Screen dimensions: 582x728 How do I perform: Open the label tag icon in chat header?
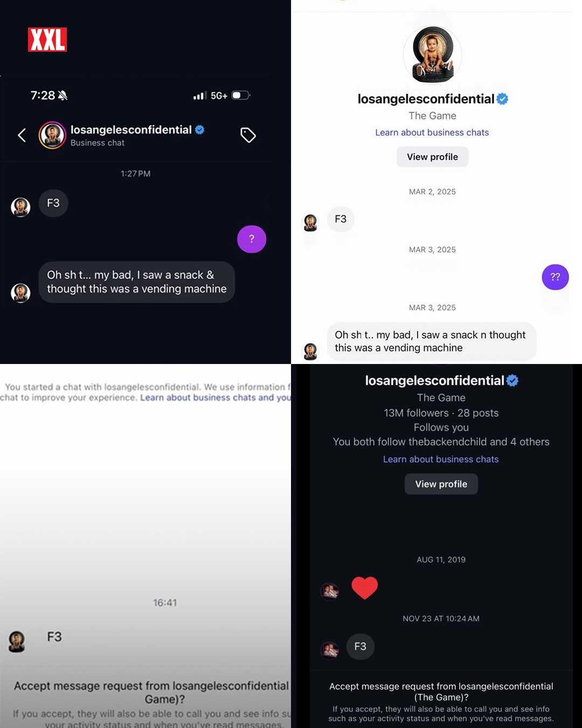click(248, 135)
